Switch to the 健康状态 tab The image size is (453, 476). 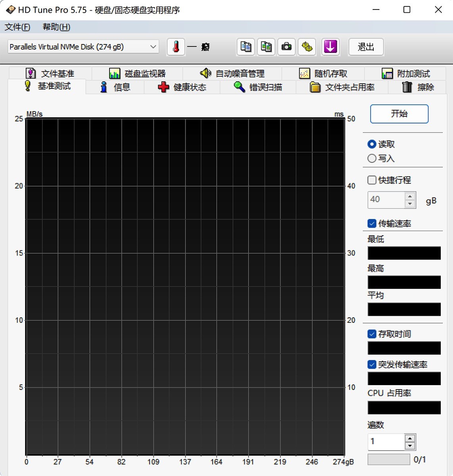click(182, 87)
